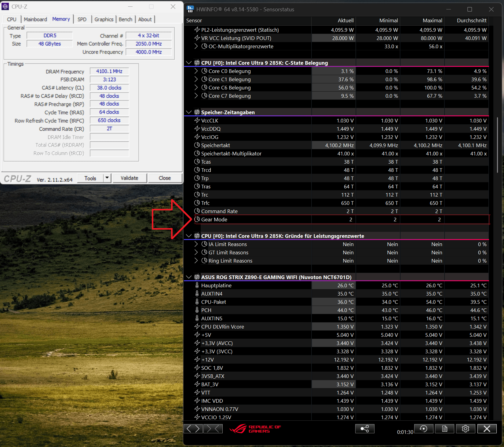Expand the Core C1 Belegung row
The width and height of the screenshot is (504, 447).
196,79
